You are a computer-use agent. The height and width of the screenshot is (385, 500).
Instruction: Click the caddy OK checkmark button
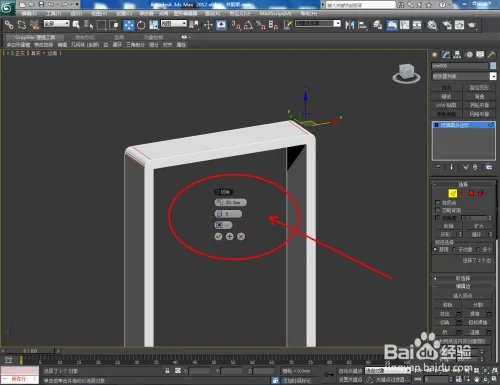click(x=218, y=236)
